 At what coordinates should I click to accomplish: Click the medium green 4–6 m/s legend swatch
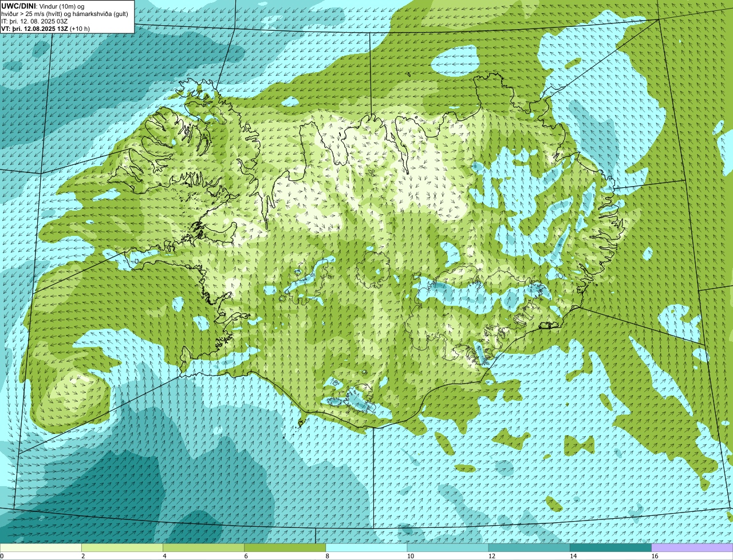tap(203, 548)
